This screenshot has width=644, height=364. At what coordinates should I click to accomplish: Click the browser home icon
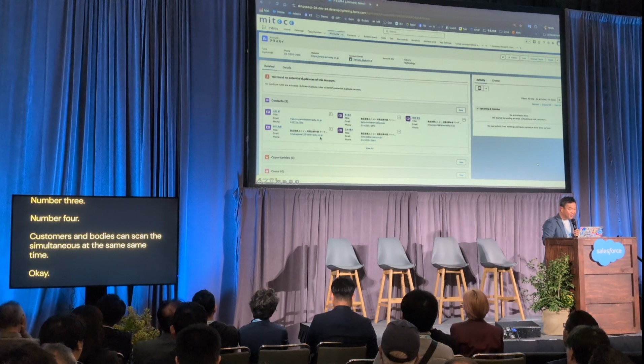pyautogui.click(x=284, y=4)
